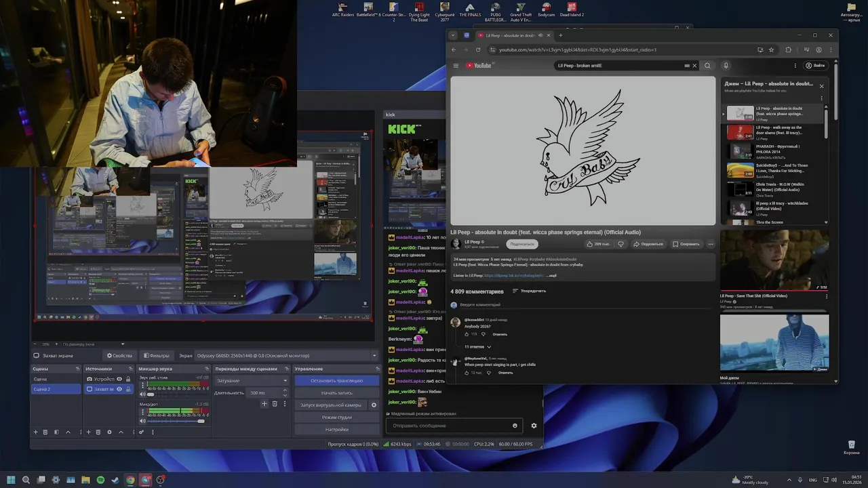The image size is (868, 488).
Task: Mute Микр/доп audio speaker
Action: 142,421
